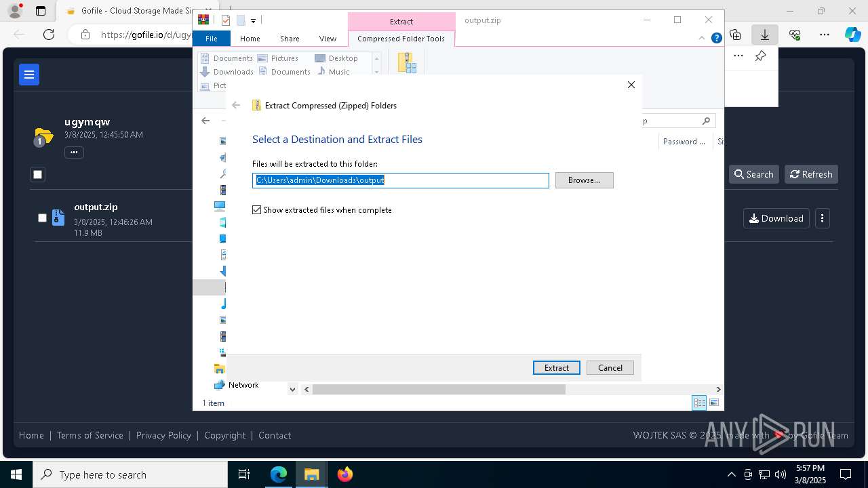Cancel the zip extraction dialog
Image resolution: width=868 pixels, height=488 pixels.
click(x=610, y=367)
